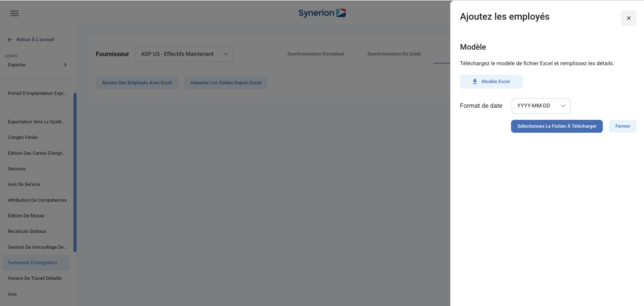Switch to Synchronisation D'employé tab
The height and width of the screenshot is (306, 644).
click(x=316, y=54)
